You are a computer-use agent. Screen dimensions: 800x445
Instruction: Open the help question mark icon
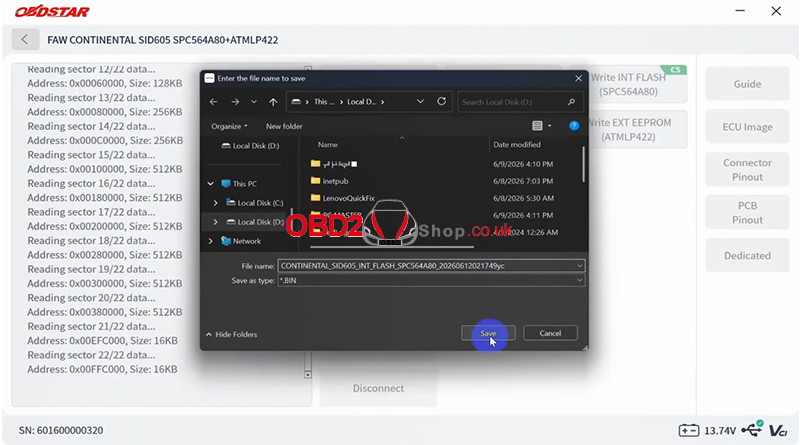tap(574, 126)
